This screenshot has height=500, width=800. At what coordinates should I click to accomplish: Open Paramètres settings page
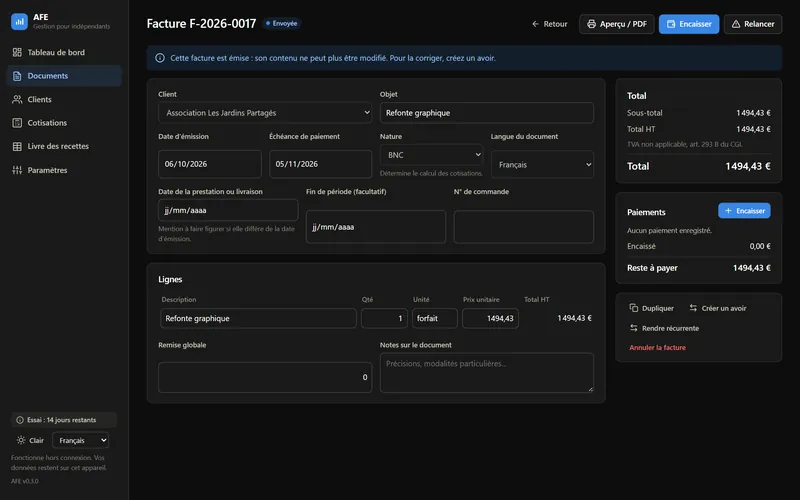(64, 170)
